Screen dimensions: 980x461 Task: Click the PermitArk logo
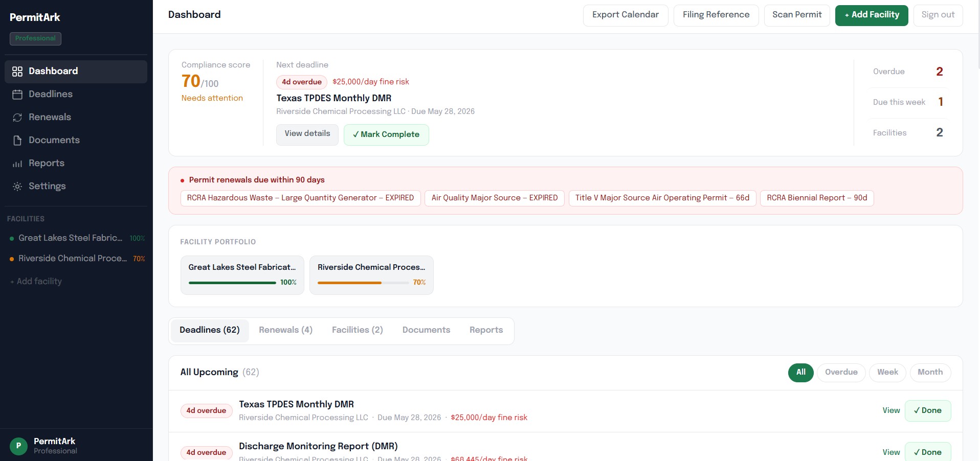pos(35,17)
